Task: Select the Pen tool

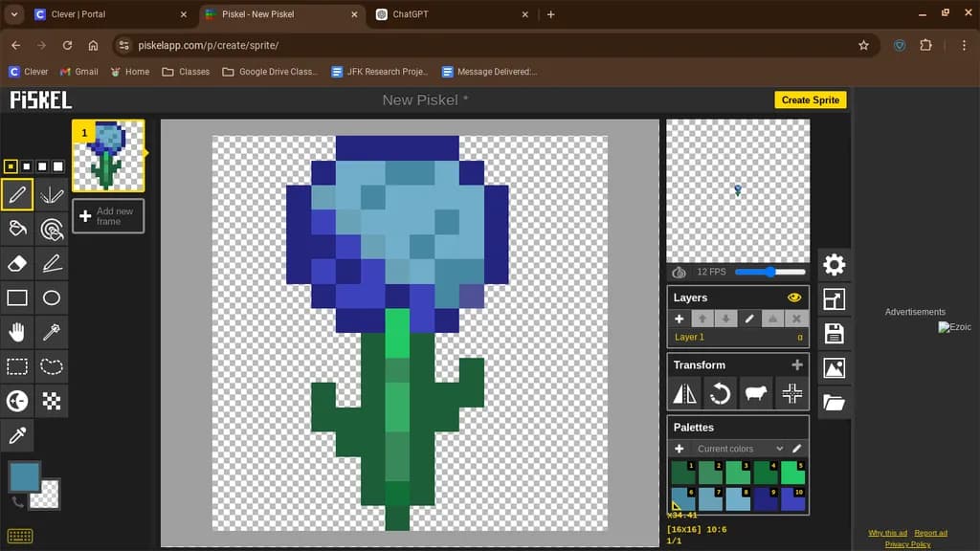Action: 17,195
